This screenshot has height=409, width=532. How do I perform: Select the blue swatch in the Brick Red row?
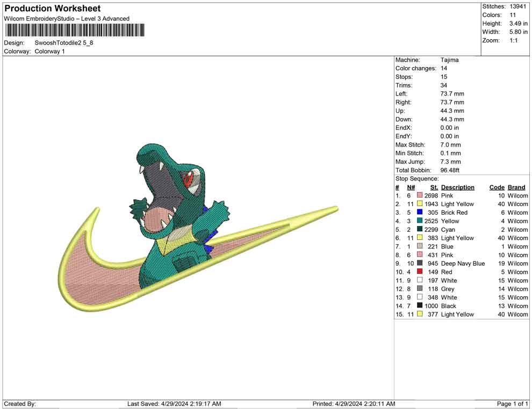[420, 212]
